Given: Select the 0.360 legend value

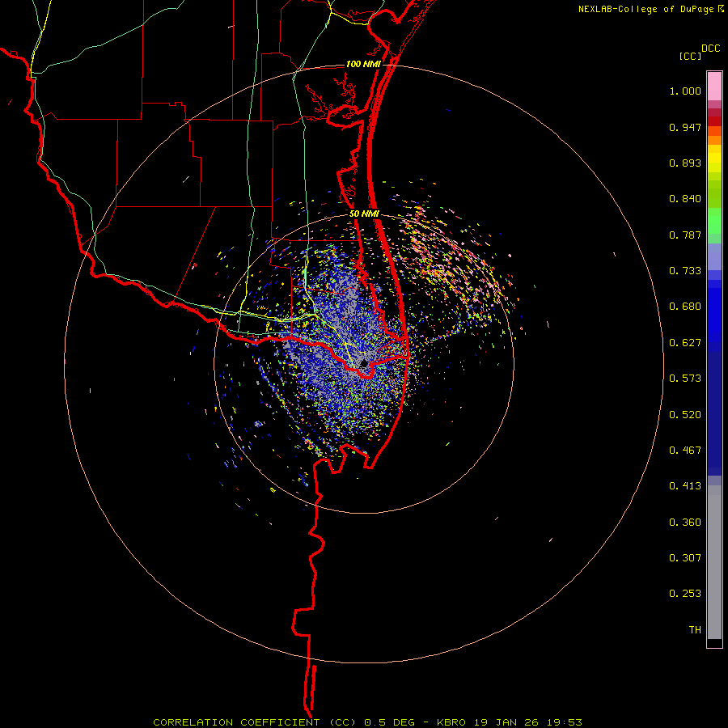Looking at the screenshot, I should tap(685, 523).
